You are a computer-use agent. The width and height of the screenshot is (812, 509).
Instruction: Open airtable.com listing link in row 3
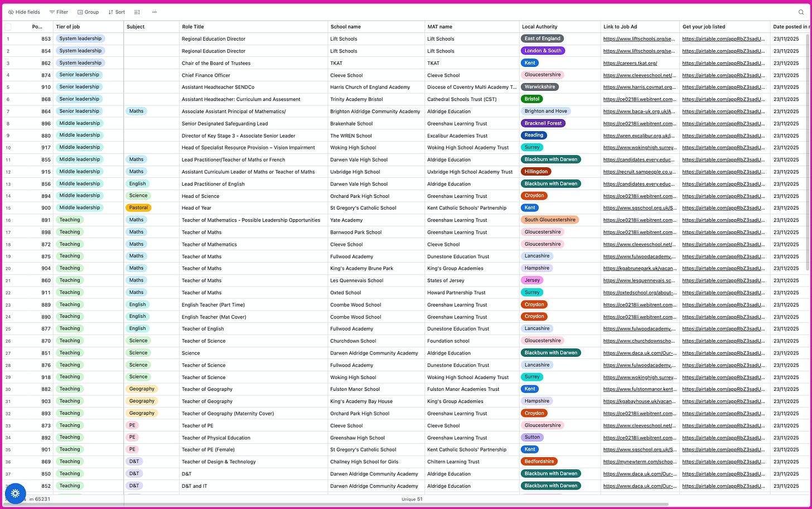[x=724, y=63]
